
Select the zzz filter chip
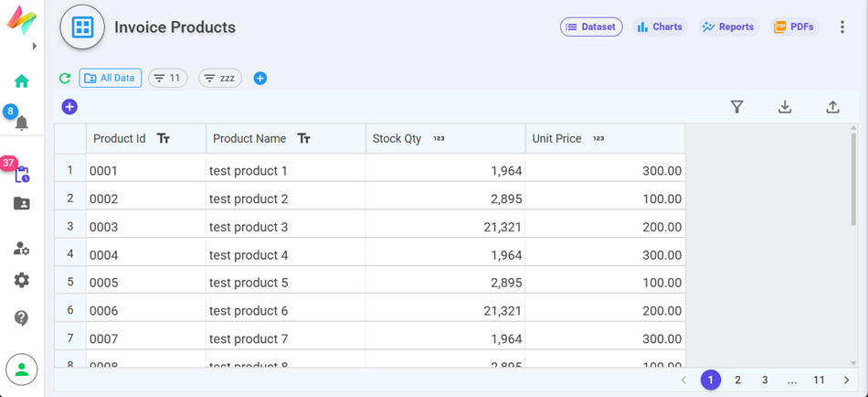[x=219, y=79]
